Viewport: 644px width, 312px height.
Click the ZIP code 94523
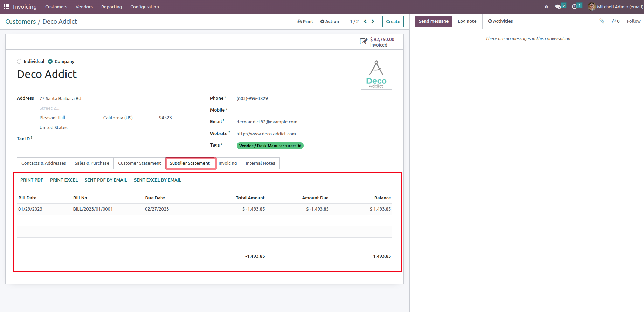pyautogui.click(x=165, y=118)
